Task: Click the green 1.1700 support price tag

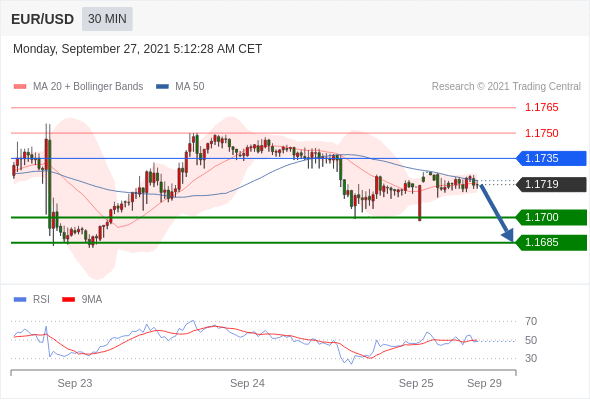Action: tap(551, 217)
